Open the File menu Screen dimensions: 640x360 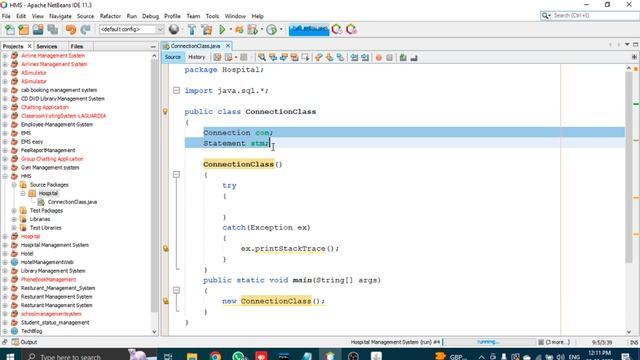6,16
